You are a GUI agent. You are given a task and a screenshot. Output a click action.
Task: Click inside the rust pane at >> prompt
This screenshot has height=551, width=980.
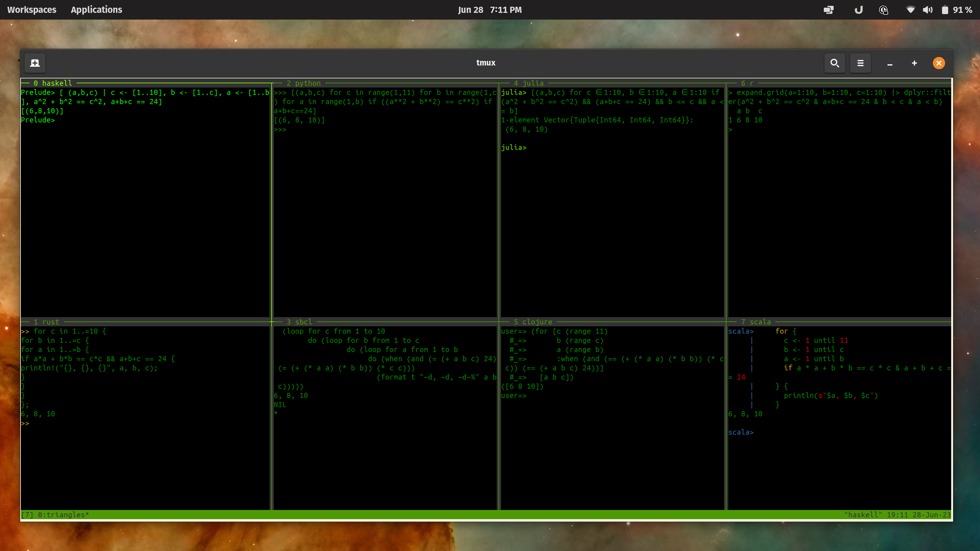tap(25, 423)
